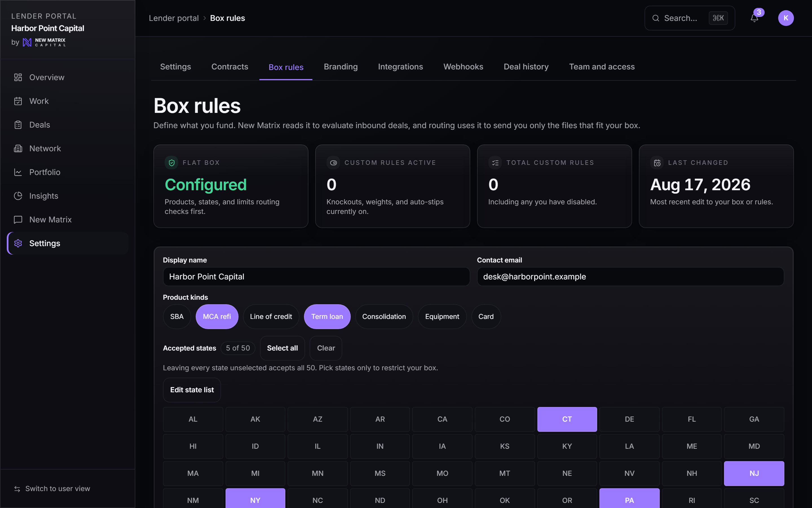Click the Harbor Point Capital sidebar title
Screen dimensions: 812x508
[48, 28]
